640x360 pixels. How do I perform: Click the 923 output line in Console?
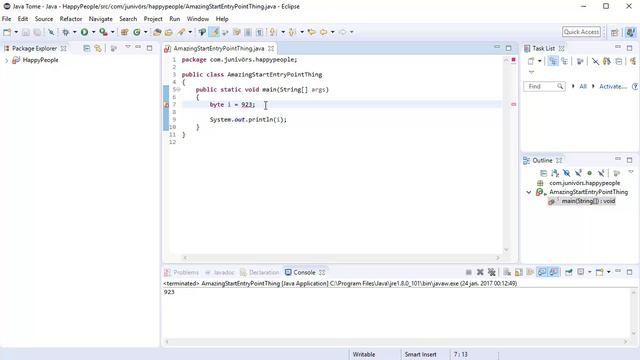169,292
